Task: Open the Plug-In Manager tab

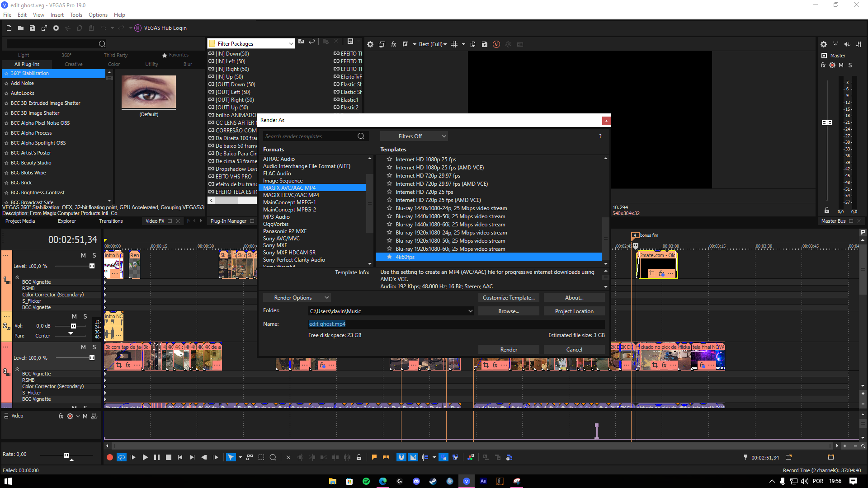Action: point(228,221)
